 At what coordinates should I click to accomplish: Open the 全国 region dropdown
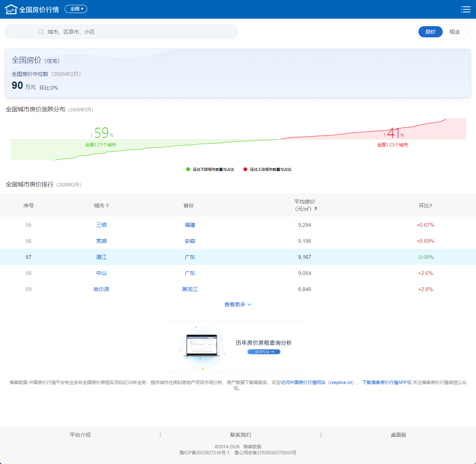click(x=76, y=9)
